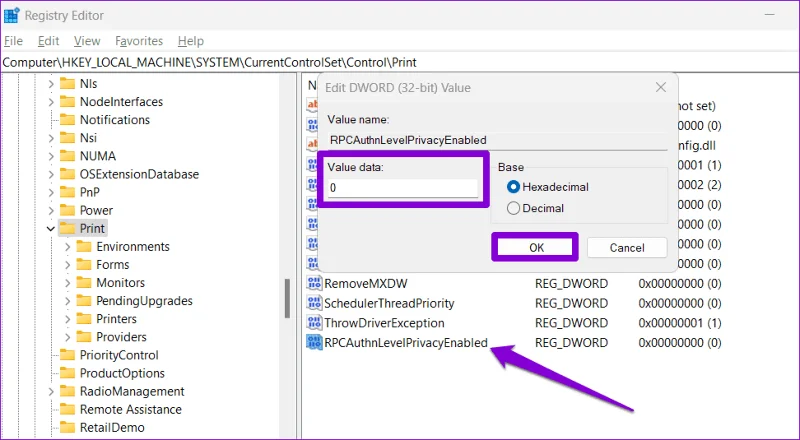This screenshot has height=440, width=800.
Task: Click the ProductOptions folder icon
Action: (x=67, y=373)
